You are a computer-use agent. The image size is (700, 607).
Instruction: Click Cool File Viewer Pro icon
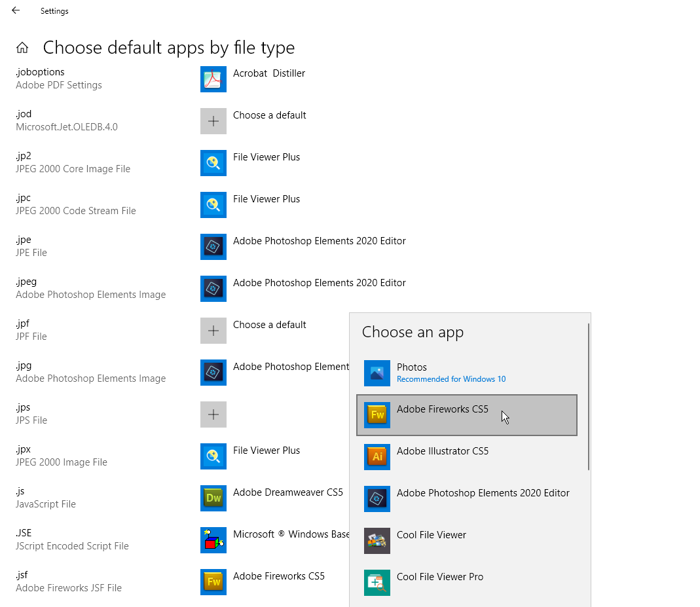point(377,583)
